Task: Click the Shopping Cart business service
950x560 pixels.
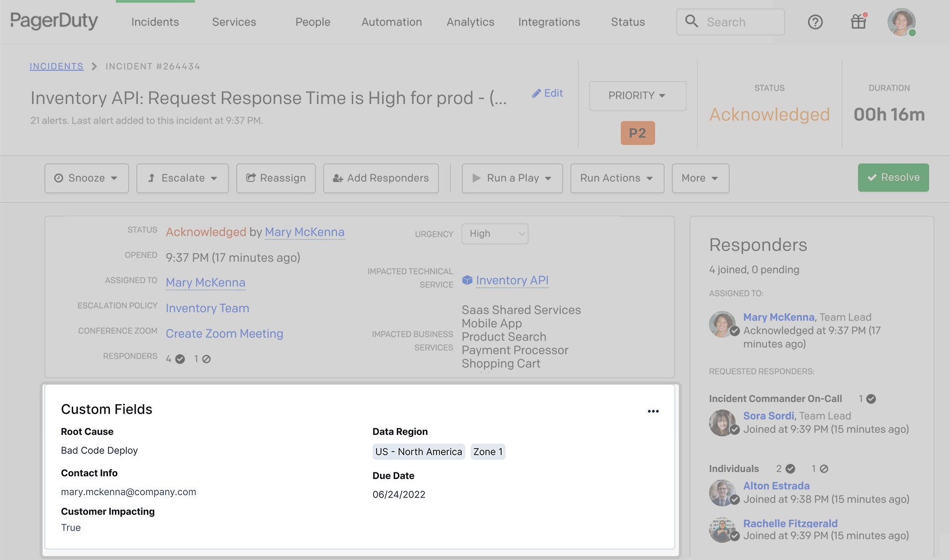Action: click(x=501, y=364)
